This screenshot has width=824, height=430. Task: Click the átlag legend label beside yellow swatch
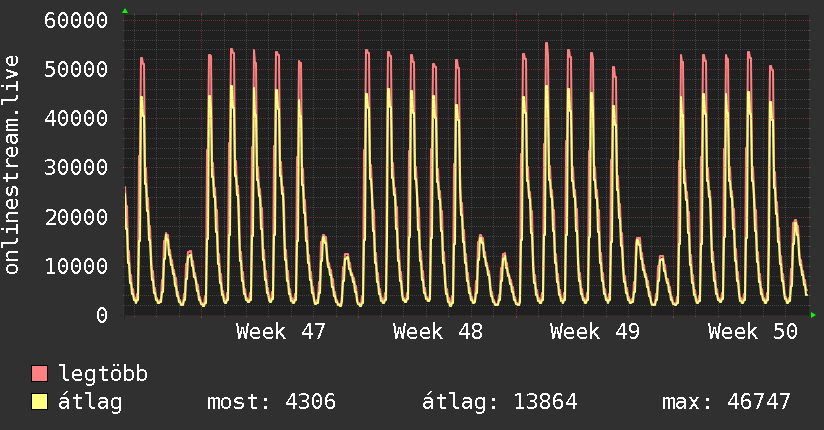[90, 403]
